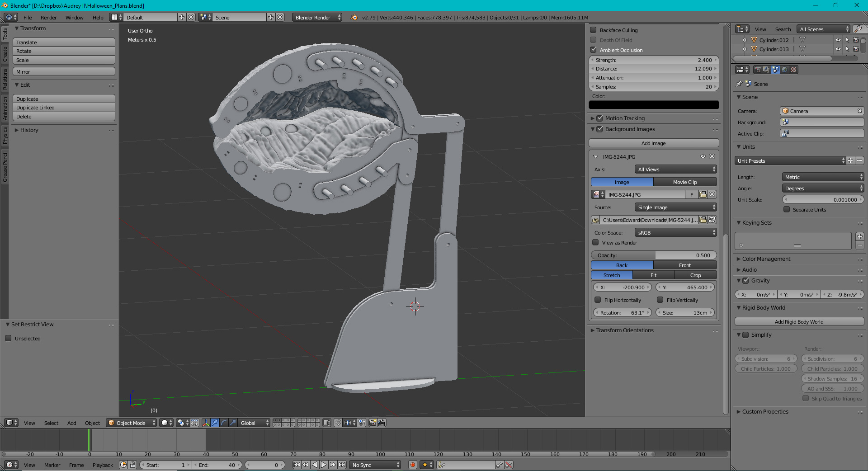Click the Duplicate Linked button
This screenshot has width=868, height=471.
[63, 108]
